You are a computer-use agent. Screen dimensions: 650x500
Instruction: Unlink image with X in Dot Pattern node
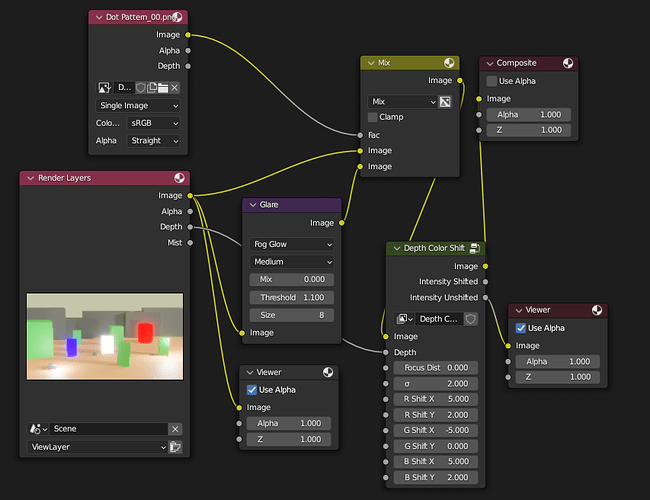tap(175, 87)
